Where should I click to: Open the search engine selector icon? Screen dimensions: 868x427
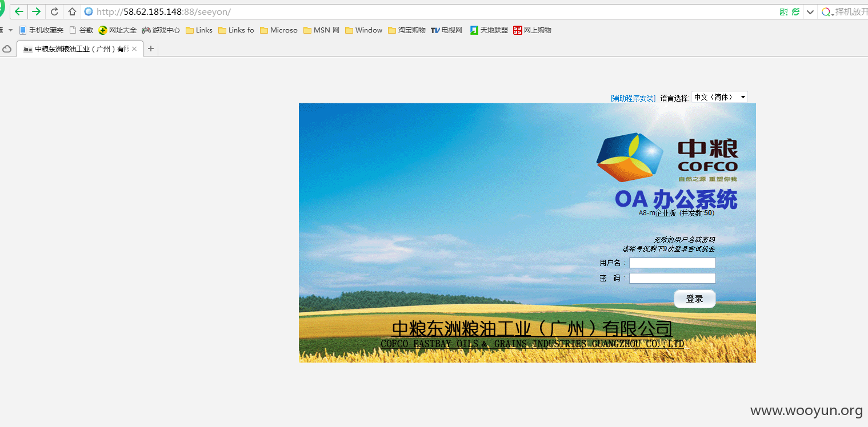pyautogui.click(x=826, y=11)
